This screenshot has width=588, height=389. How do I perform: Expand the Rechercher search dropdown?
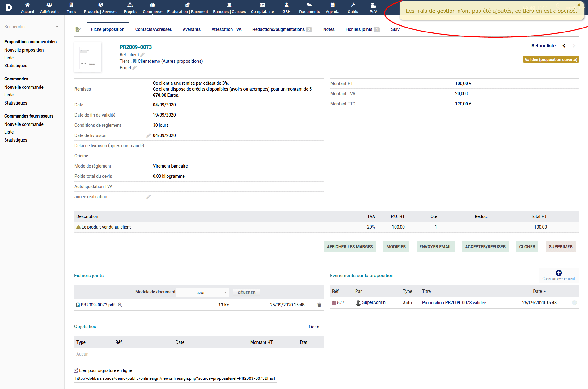tap(57, 27)
